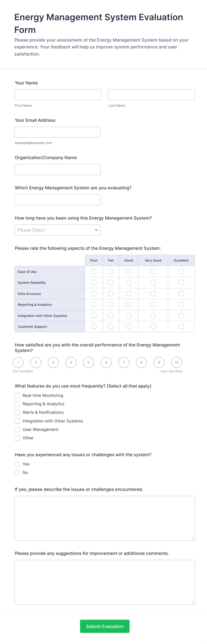Focus the Last Name text box
This screenshot has height=644, width=207.
151,95
